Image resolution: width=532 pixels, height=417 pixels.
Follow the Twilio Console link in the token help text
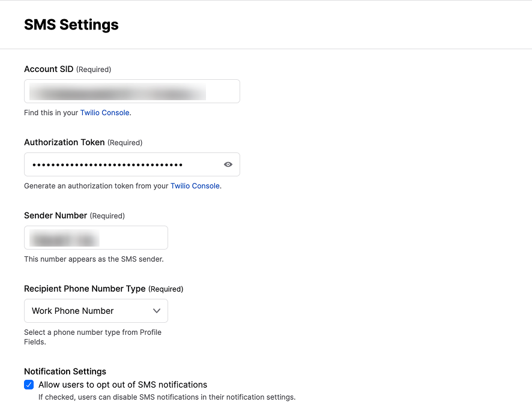coord(195,185)
